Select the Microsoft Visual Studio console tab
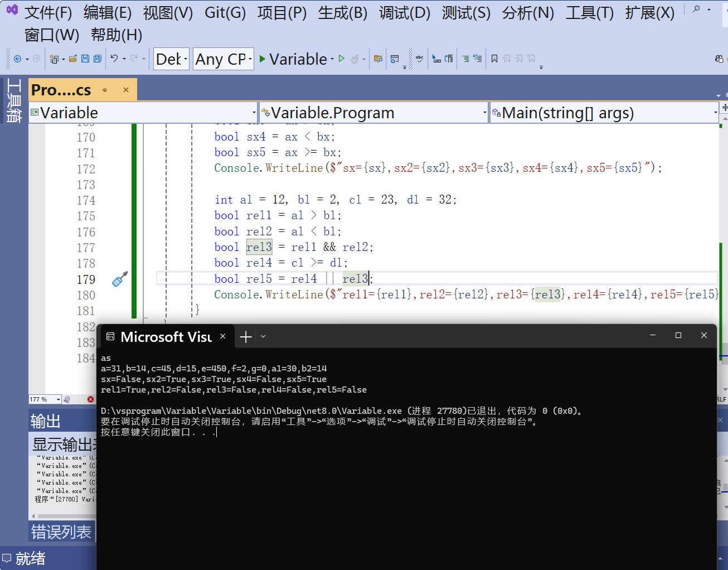This screenshot has width=728, height=570. [x=166, y=337]
